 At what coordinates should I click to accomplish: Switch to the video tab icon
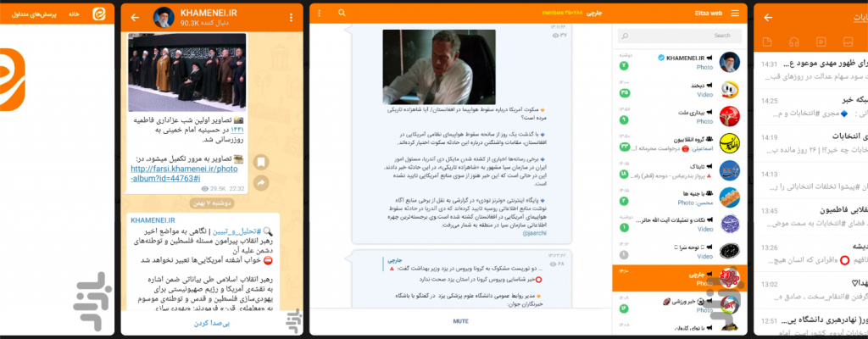(x=821, y=42)
